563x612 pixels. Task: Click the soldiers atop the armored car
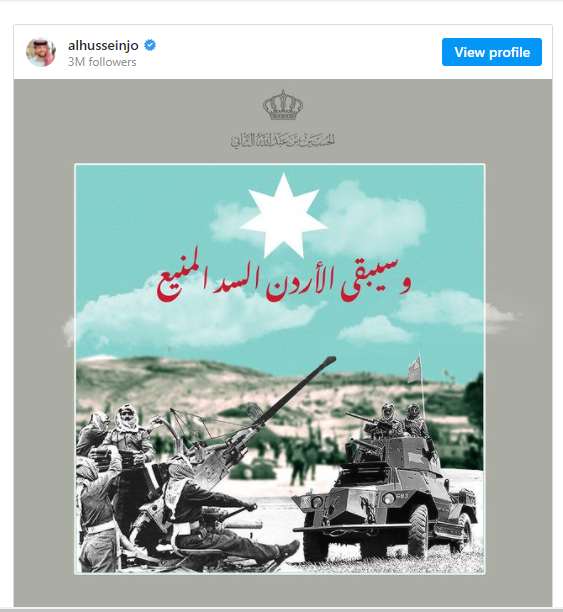pyautogui.click(x=402, y=422)
